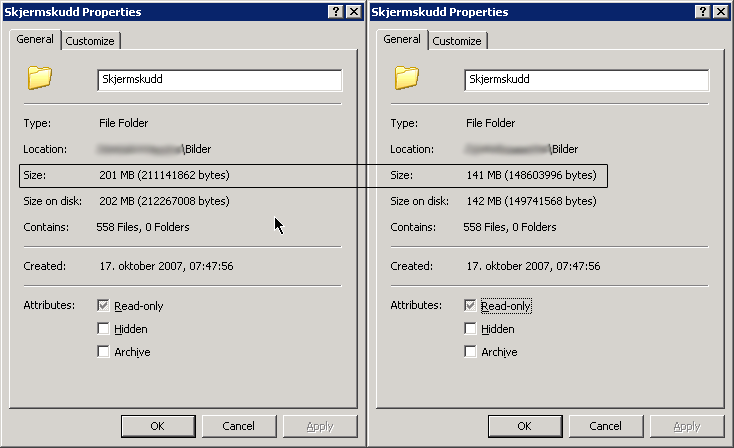This screenshot has width=734, height=448.
Task: Click the help question mark in left dialog
Action: pos(336,12)
